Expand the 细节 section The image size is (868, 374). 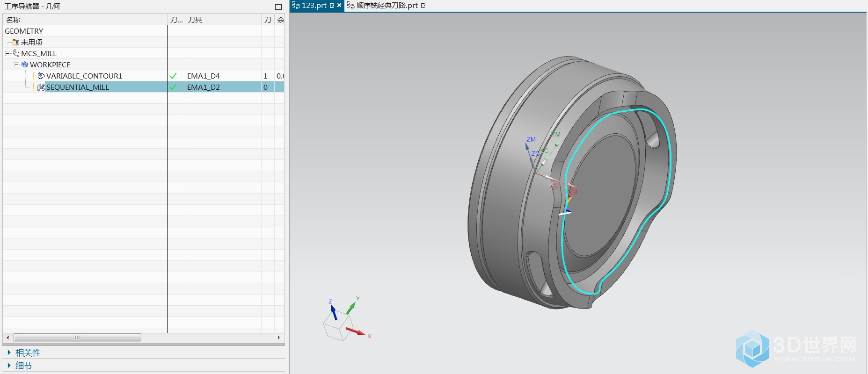[9, 366]
